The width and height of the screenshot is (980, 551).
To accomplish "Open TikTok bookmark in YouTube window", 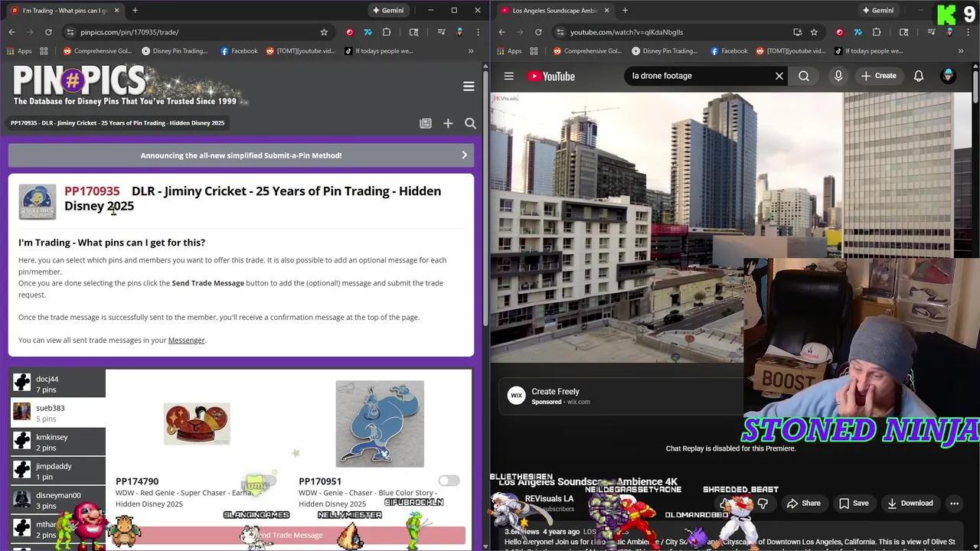I will click(869, 51).
